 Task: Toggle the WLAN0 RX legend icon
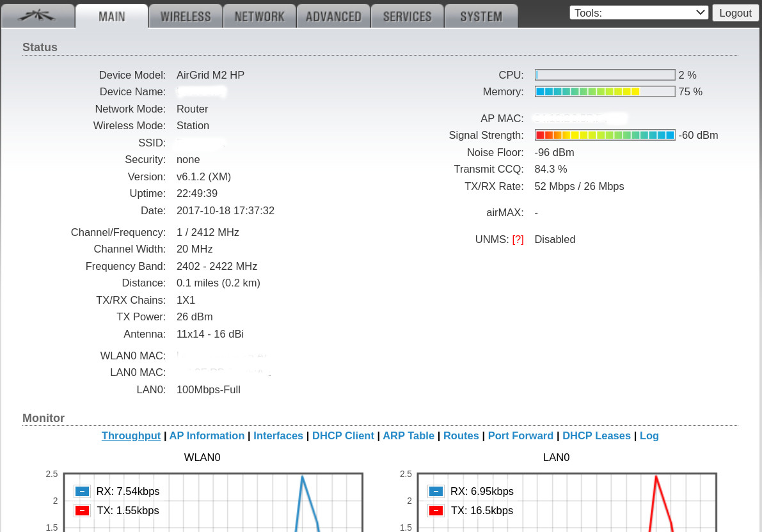point(82,491)
